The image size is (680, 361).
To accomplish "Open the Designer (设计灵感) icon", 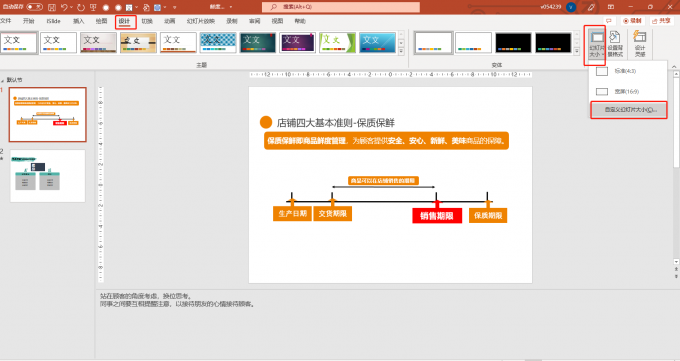I will click(x=640, y=44).
